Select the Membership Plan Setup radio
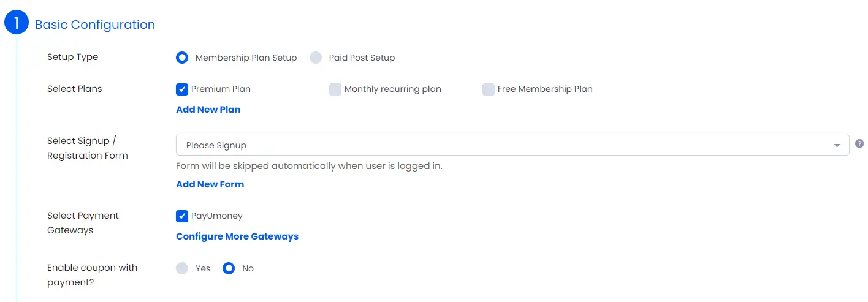Viewport: 868px width, 302px height. 182,58
